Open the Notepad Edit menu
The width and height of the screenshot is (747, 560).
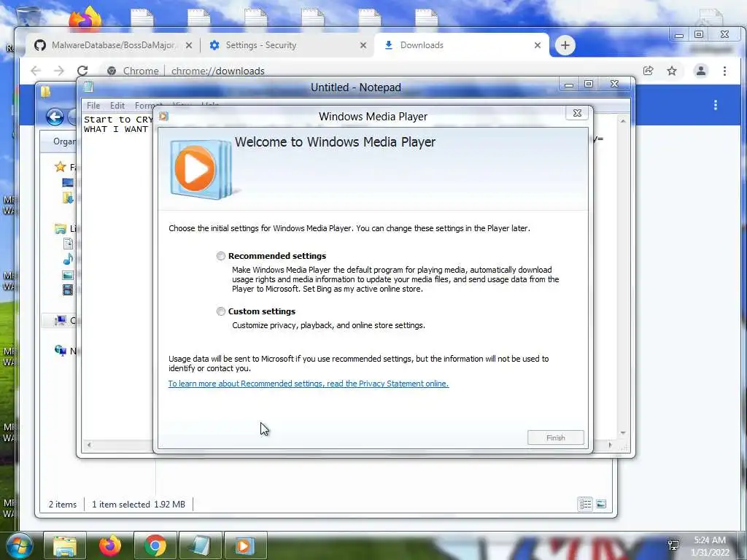tap(117, 106)
